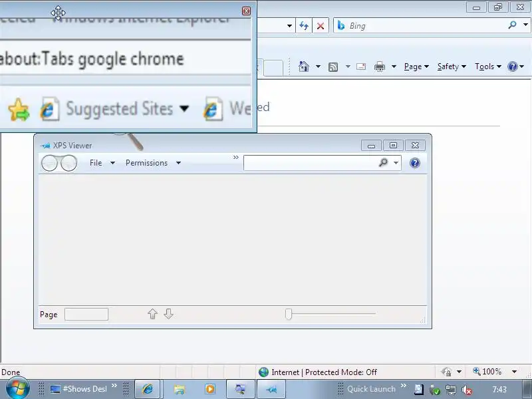Screen dimensions: 532x399
Task: Open the address bar history dropdown
Action: [289, 26]
